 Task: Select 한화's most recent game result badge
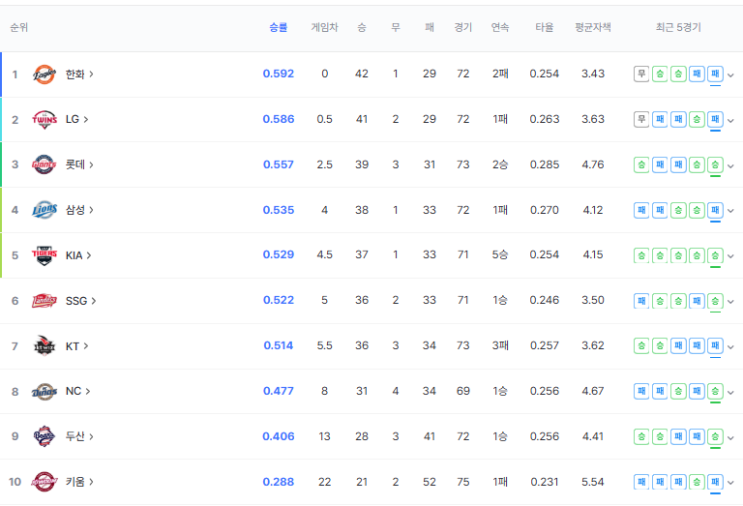click(715, 74)
